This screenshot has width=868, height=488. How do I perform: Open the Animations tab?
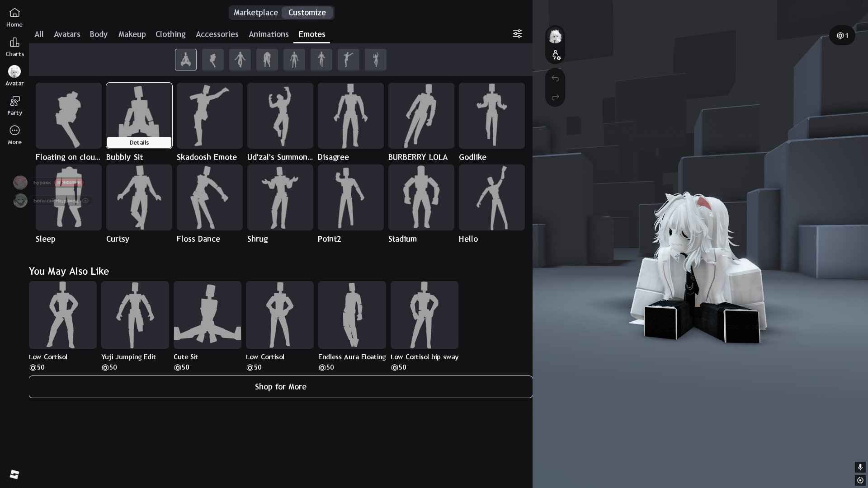click(269, 34)
